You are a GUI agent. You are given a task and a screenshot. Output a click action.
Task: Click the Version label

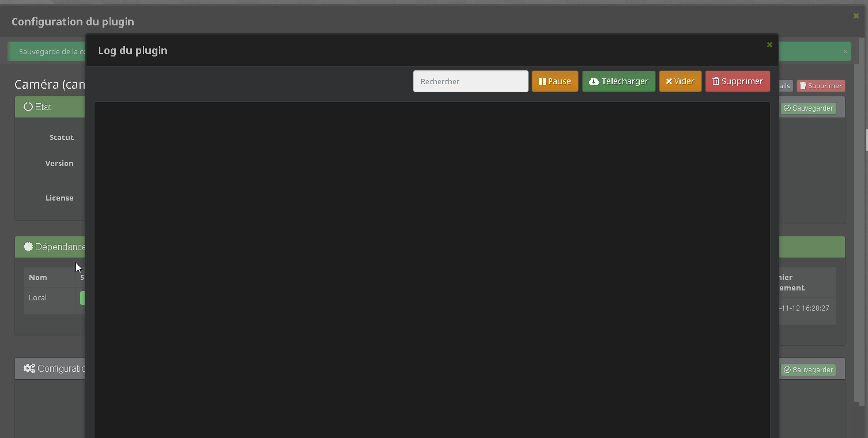coord(59,163)
